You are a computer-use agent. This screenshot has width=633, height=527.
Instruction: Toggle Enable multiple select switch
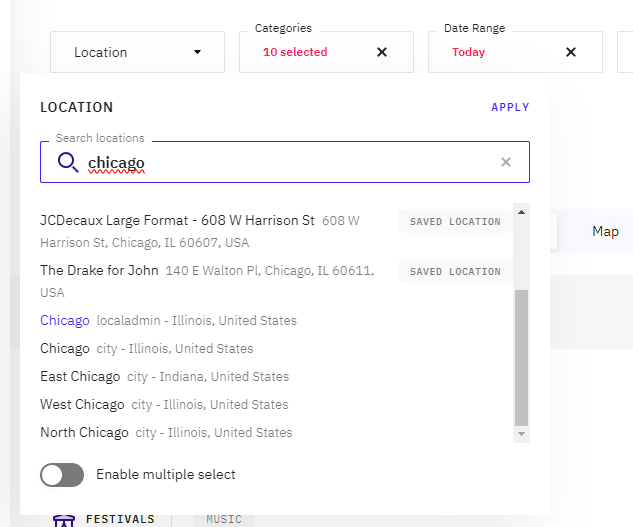(62, 474)
